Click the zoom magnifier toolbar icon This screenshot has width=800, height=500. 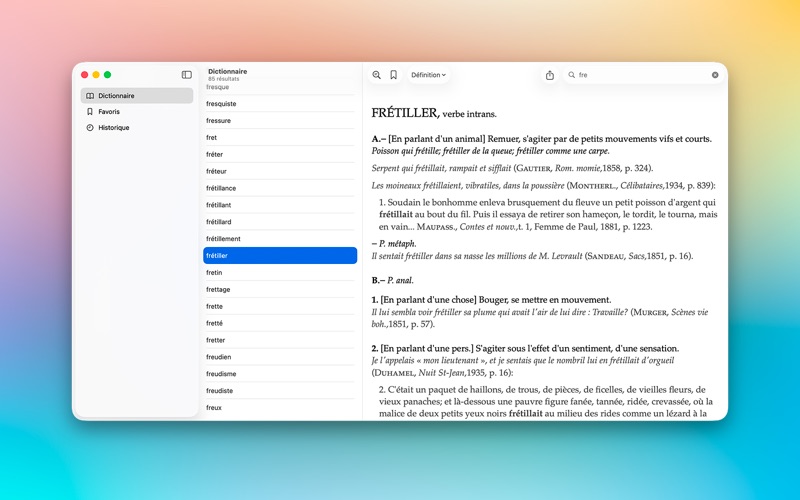coord(377,75)
